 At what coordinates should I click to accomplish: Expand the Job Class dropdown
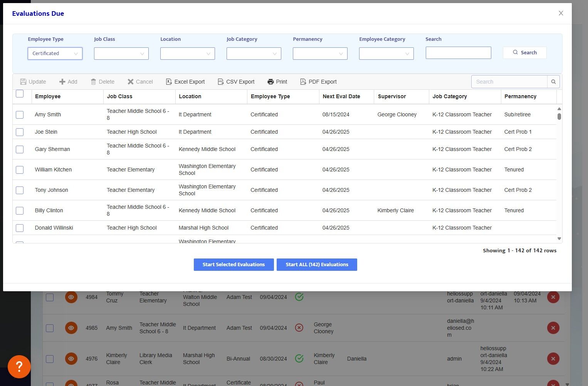(121, 54)
